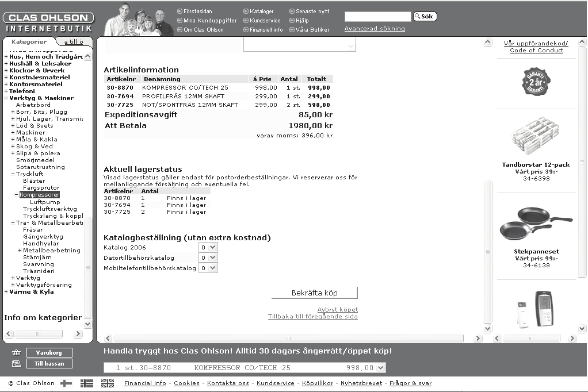Click the shopping basket icon beside Varukorg
The height and width of the screenshot is (392, 588).
pos(17,353)
